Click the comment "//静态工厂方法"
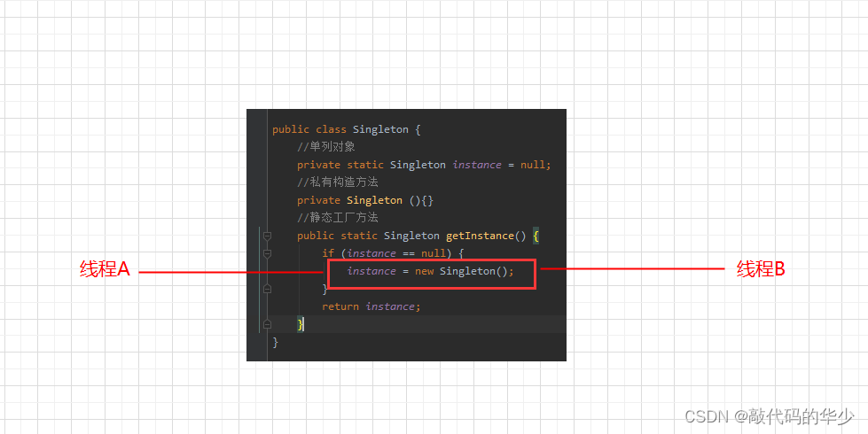868x434 pixels. (x=338, y=218)
